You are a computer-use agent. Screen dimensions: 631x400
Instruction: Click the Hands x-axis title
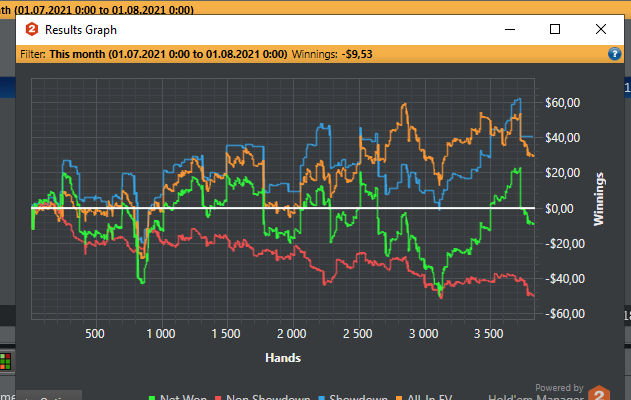pos(283,358)
